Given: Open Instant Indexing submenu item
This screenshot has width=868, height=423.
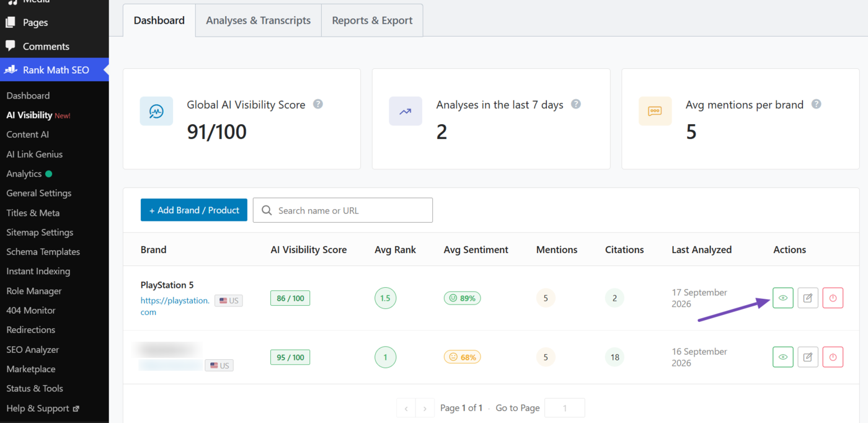Looking at the screenshot, I should [38, 271].
